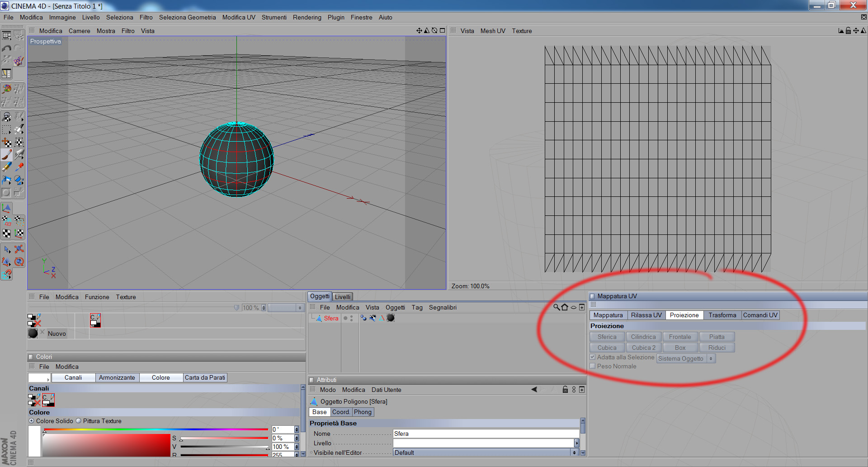Click the V 100 % value stepper
Viewport: 868px width, 467px height.
coord(297,447)
